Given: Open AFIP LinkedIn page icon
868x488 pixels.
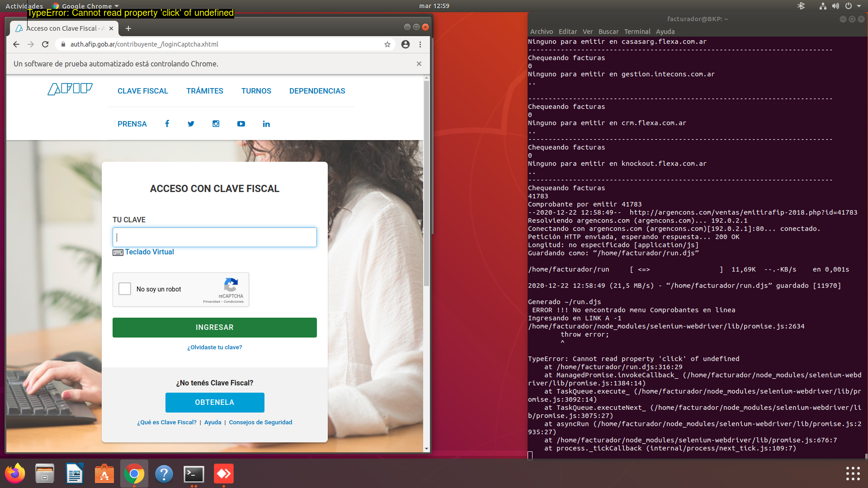Looking at the screenshot, I should tap(266, 124).
